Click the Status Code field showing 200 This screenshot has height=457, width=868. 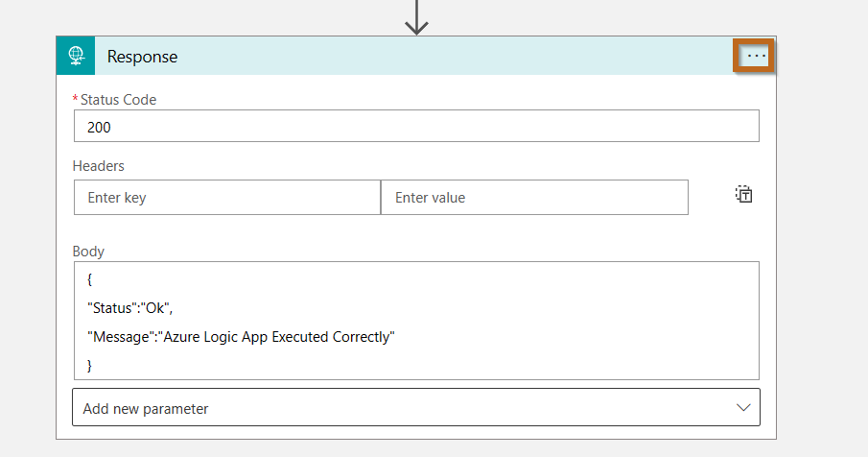click(416, 126)
